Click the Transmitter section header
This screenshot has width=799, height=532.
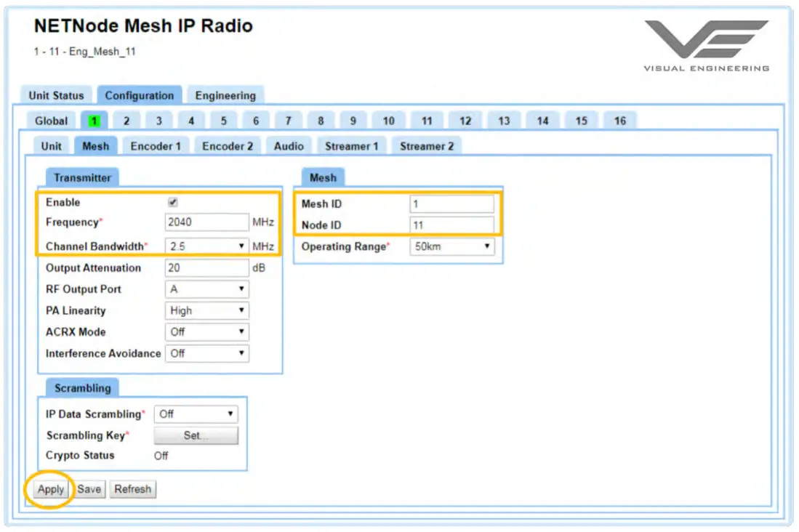pyautogui.click(x=82, y=178)
